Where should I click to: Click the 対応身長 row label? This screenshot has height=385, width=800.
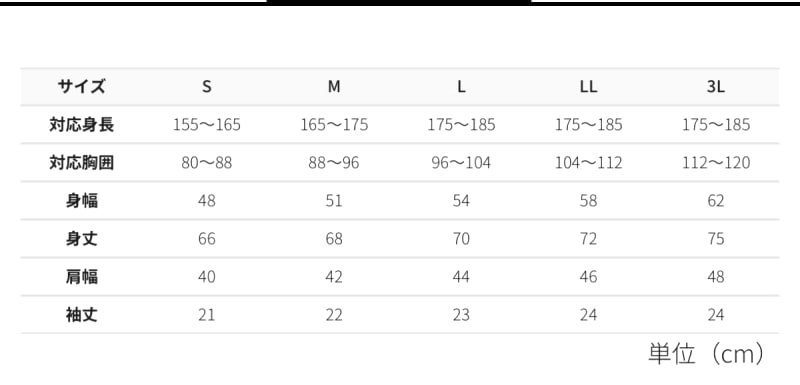click(x=82, y=124)
